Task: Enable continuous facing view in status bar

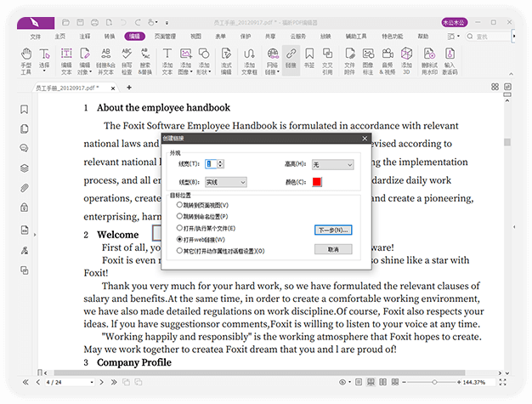Action: coord(395,382)
